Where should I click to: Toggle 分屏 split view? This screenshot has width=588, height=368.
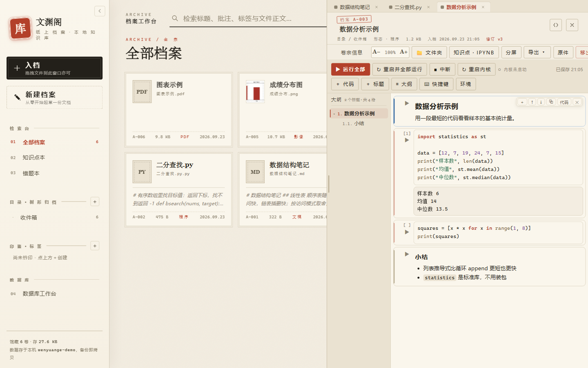click(511, 52)
